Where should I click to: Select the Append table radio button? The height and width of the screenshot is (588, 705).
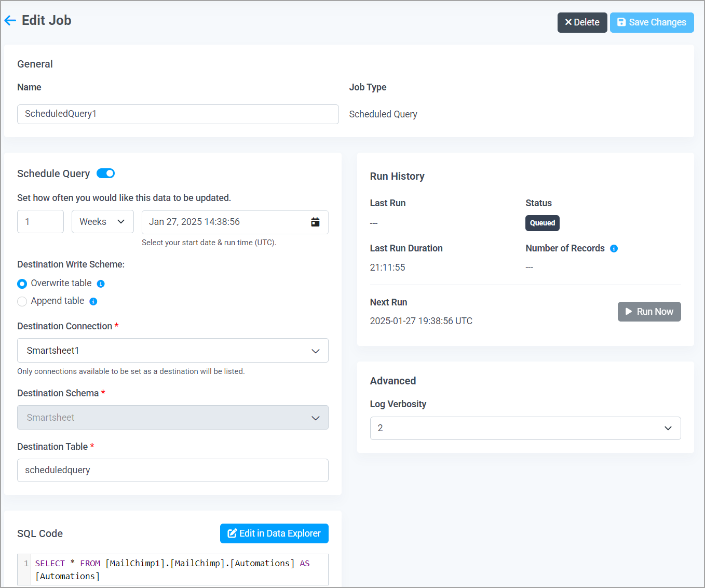point(22,301)
